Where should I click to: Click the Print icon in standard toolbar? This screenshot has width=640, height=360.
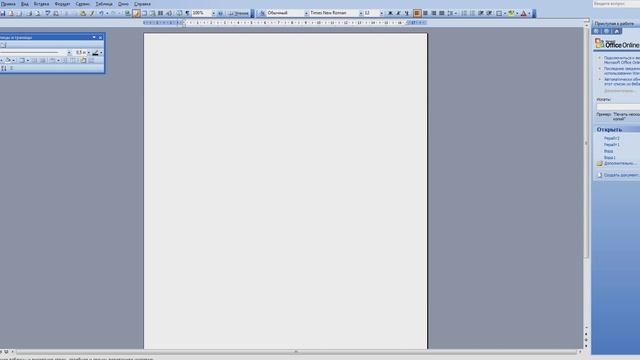[x=29, y=13]
